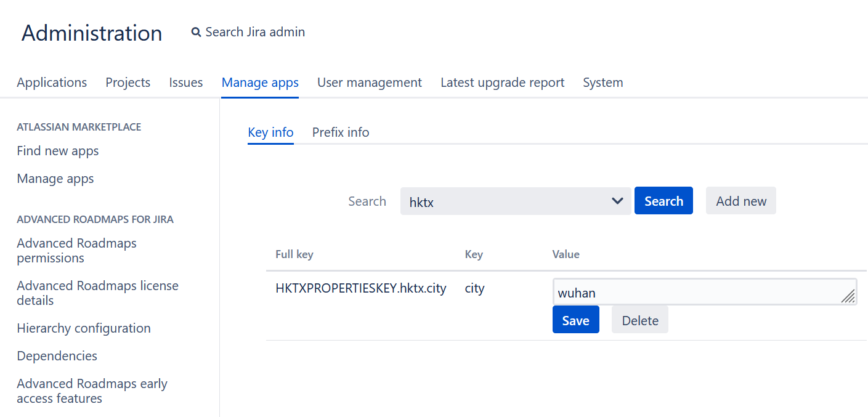Open the User management tab
The width and height of the screenshot is (868, 417).
click(370, 83)
